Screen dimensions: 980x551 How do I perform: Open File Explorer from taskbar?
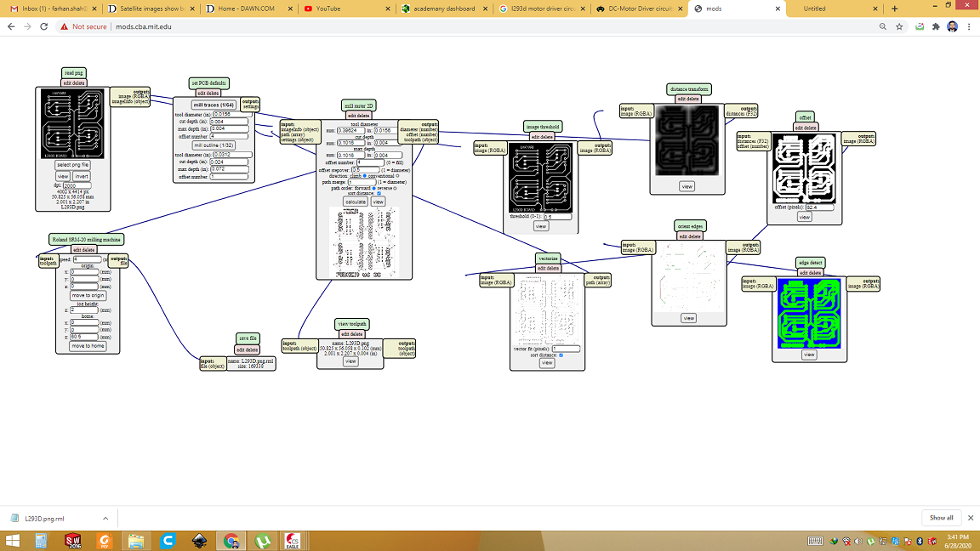[x=135, y=541]
